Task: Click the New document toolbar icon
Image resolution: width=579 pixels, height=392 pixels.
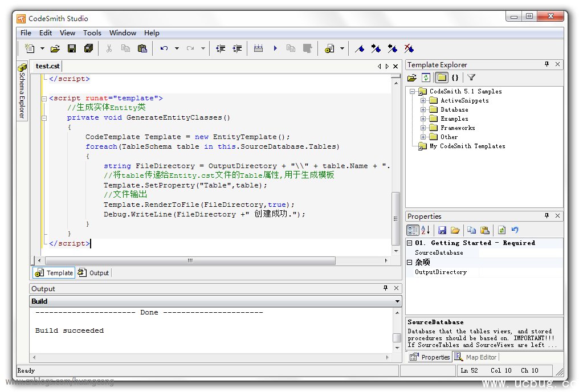Action: click(30, 48)
